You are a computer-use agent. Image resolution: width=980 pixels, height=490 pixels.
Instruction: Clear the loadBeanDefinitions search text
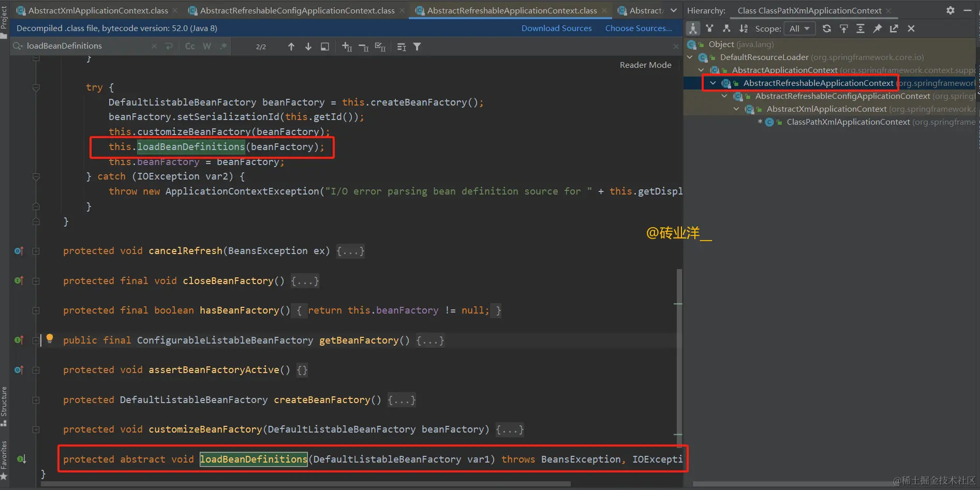[154, 46]
